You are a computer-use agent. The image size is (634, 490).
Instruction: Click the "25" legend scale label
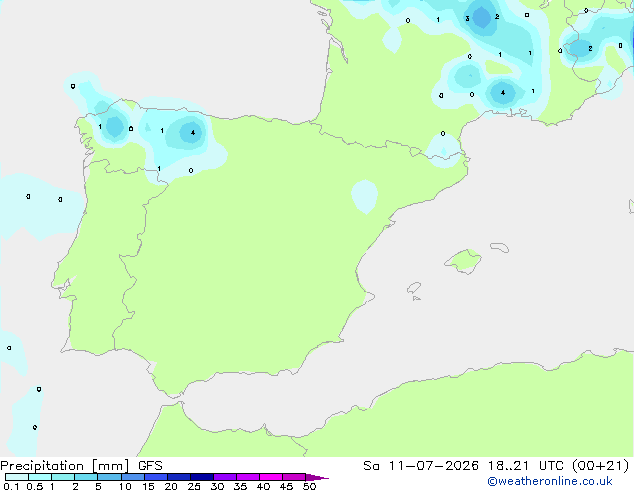(194, 486)
